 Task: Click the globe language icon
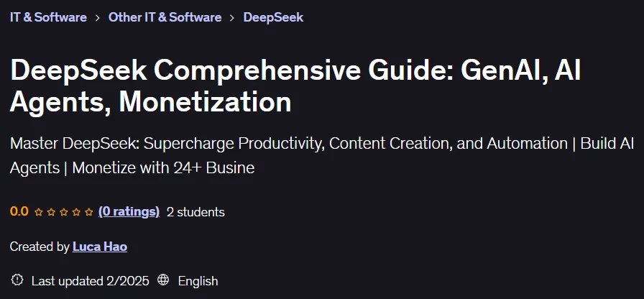(163, 280)
